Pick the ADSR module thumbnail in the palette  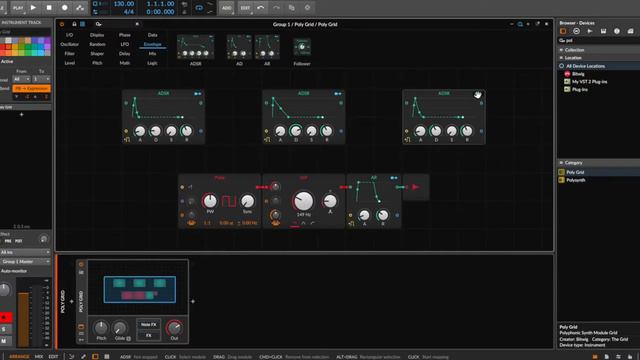click(196, 47)
